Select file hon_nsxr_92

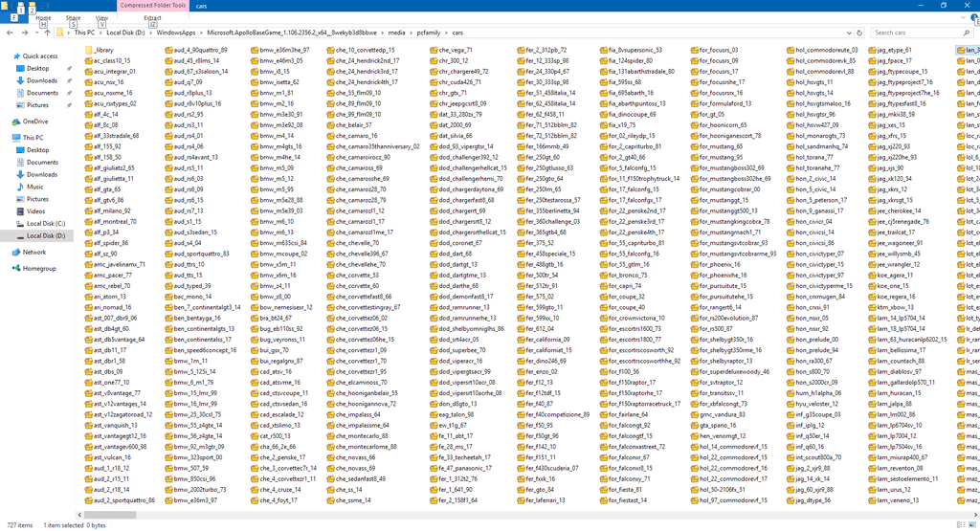pos(808,328)
